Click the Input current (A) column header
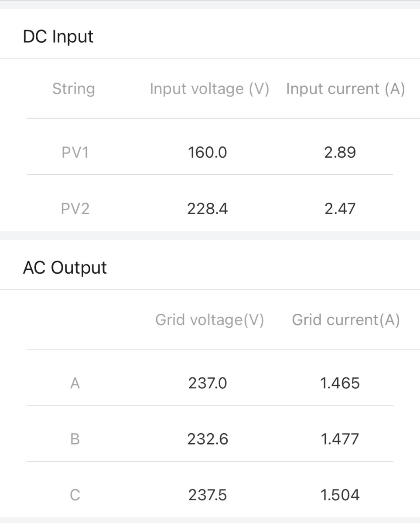 (x=345, y=89)
